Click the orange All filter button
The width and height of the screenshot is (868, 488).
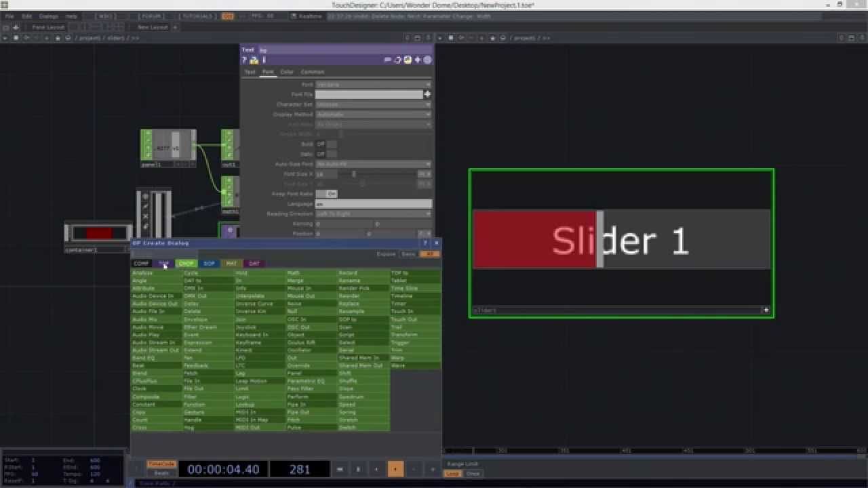pyautogui.click(x=429, y=254)
